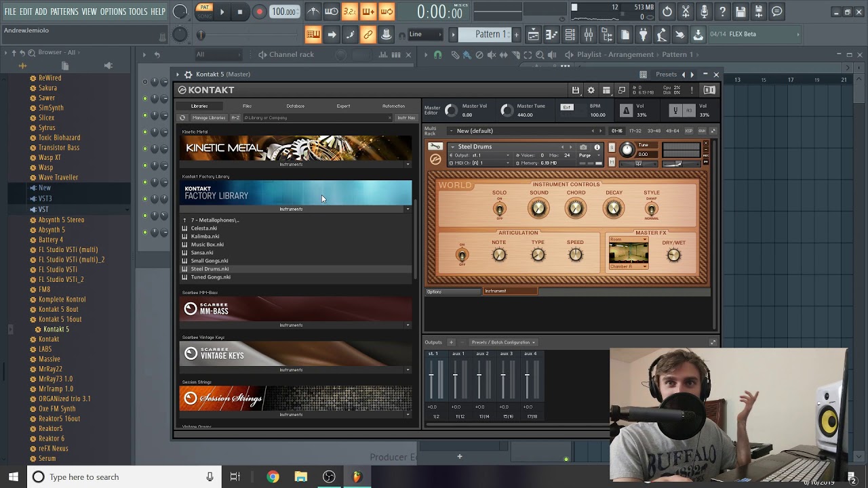Click the A-Z sort button

(235, 118)
